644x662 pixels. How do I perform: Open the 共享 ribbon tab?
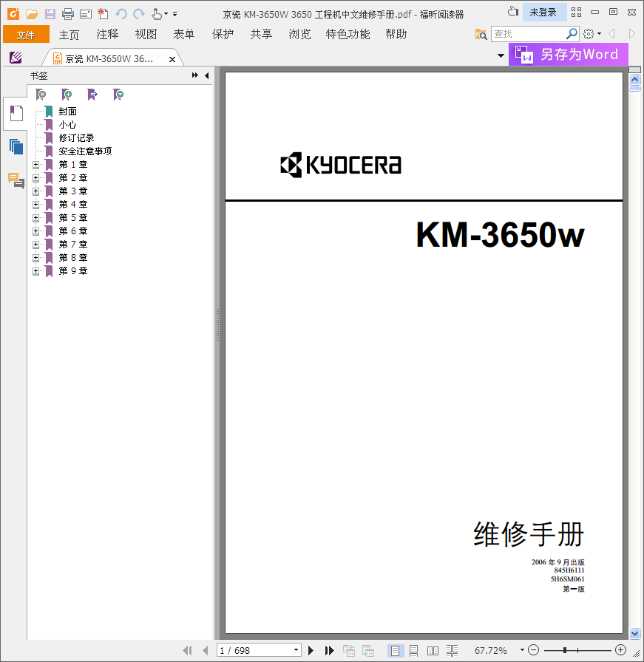(261, 34)
